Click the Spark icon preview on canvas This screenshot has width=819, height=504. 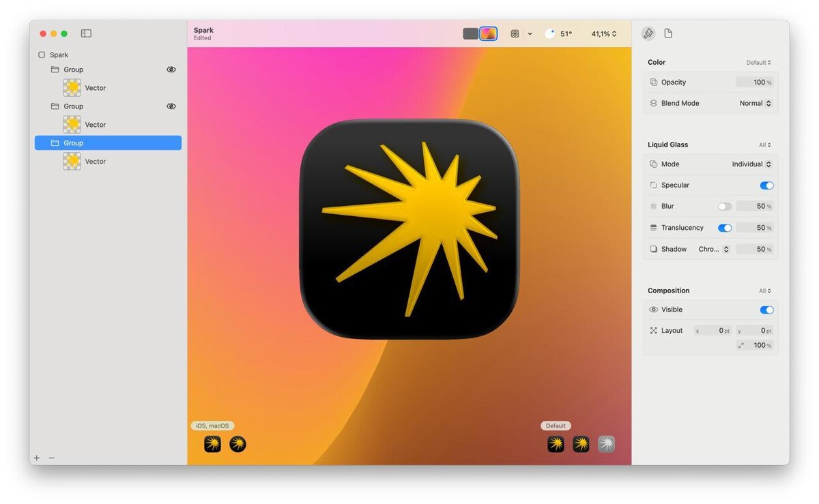pyautogui.click(x=409, y=229)
